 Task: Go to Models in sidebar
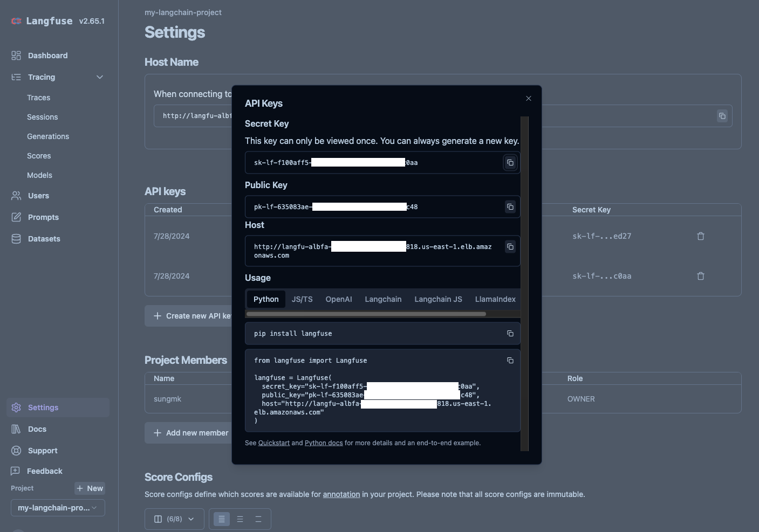pos(40,175)
